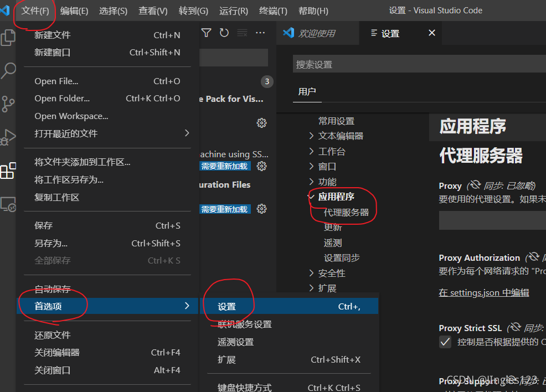Select 常用设置 in the settings tree
The height and width of the screenshot is (392, 546).
tap(336, 121)
